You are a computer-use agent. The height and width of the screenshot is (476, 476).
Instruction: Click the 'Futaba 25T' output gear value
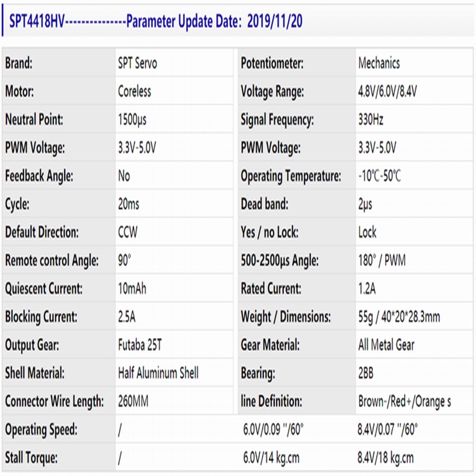139,345
